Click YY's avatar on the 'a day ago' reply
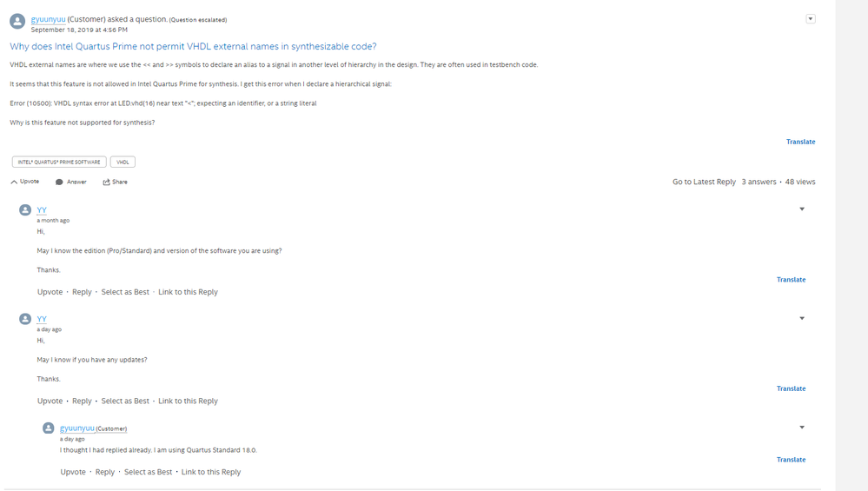The height and width of the screenshot is (491, 868). [x=25, y=319]
